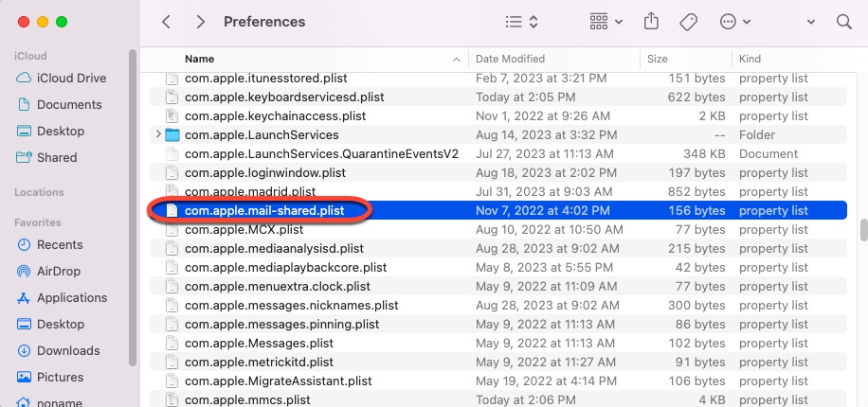Go back with the left chevron button
Image resolution: width=868 pixels, height=407 pixels.
click(x=167, y=21)
